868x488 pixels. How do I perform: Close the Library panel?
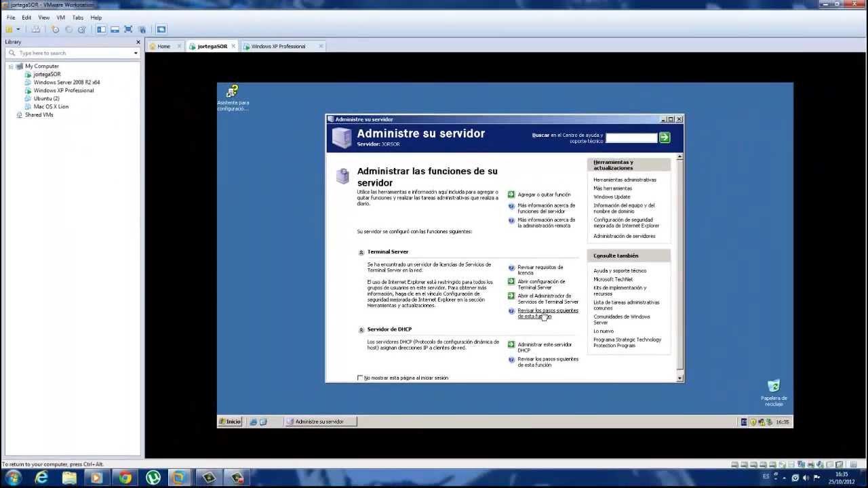point(138,42)
